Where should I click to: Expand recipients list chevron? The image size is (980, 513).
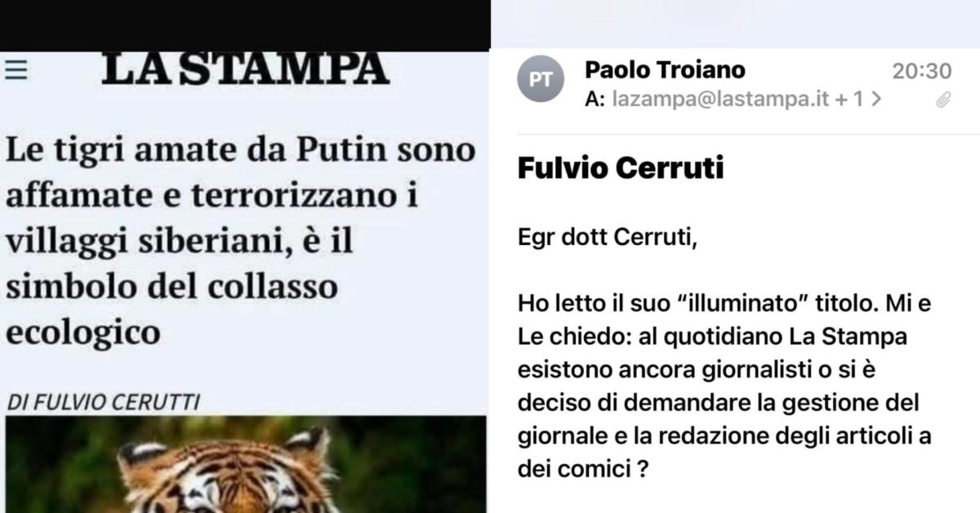pyautogui.click(x=876, y=100)
